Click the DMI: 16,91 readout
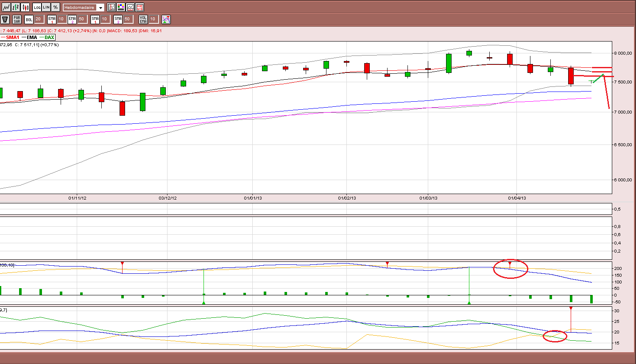The image size is (636, 364). tap(151, 31)
